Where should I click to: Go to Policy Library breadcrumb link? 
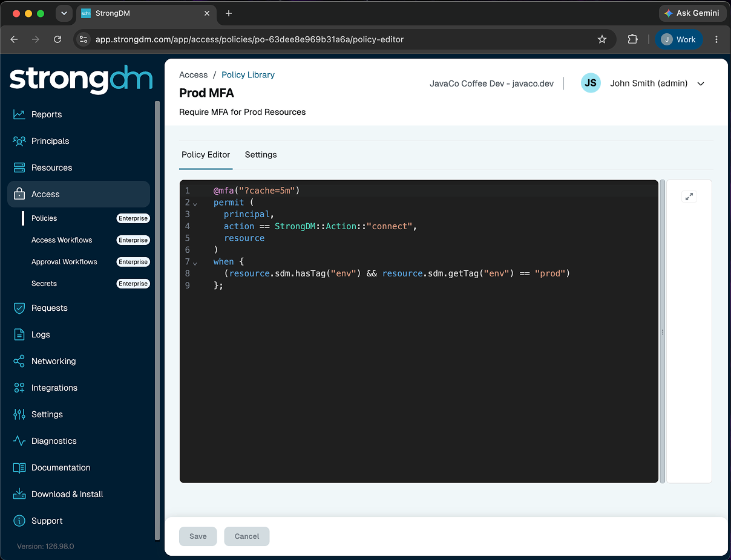coord(248,75)
